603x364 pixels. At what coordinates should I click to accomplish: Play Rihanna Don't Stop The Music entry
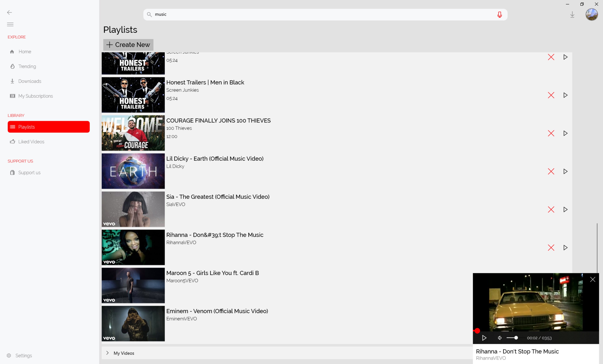[x=565, y=248]
